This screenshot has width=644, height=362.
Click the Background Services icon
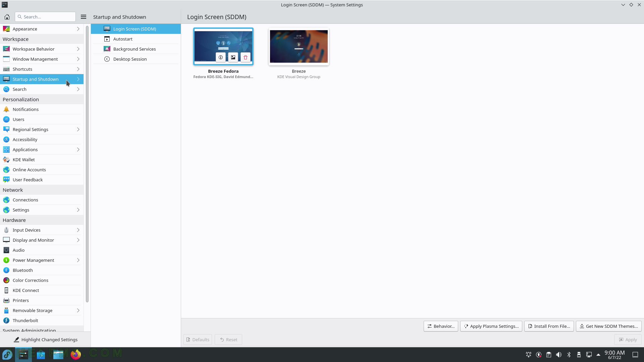(107, 49)
